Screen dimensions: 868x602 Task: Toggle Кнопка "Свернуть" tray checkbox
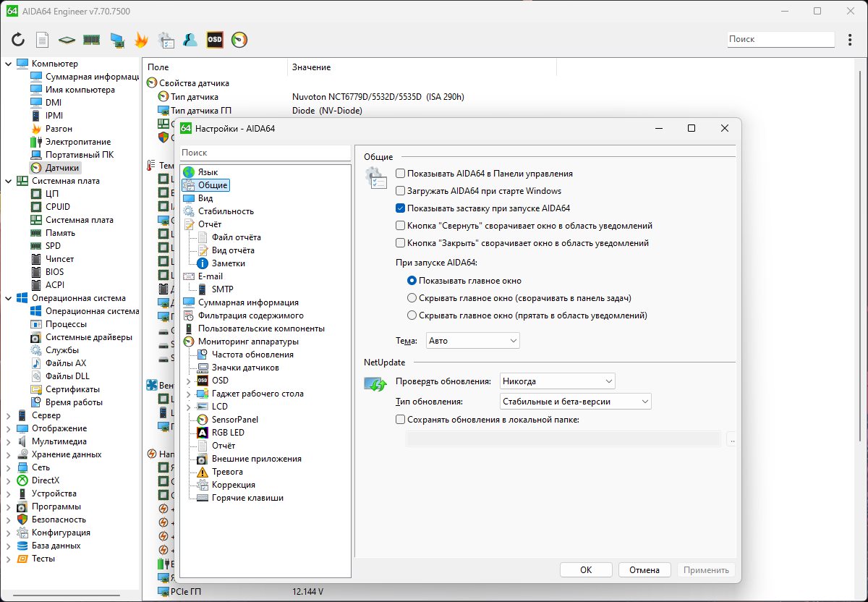pos(400,226)
